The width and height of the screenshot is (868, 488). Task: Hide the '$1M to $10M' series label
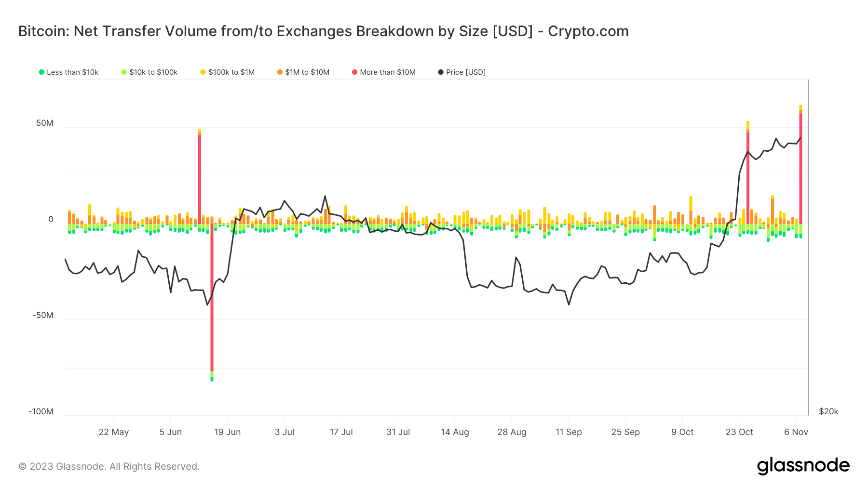coord(307,72)
